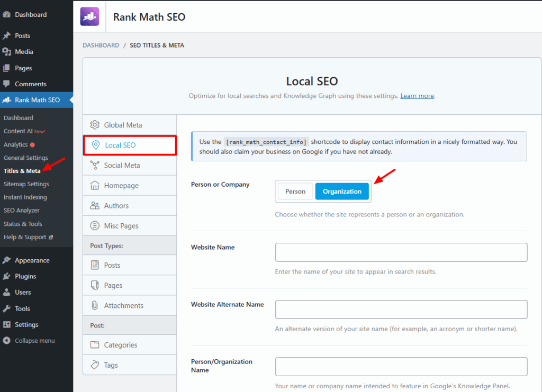This screenshot has width=542, height=392.
Task: Open Instant Indexing submenu item
Action: click(x=25, y=197)
